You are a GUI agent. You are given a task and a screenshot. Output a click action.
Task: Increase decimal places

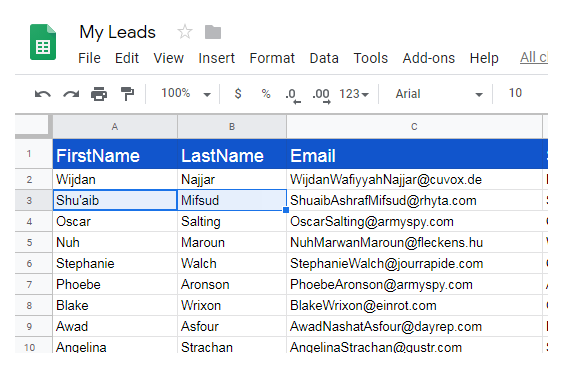click(321, 96)
